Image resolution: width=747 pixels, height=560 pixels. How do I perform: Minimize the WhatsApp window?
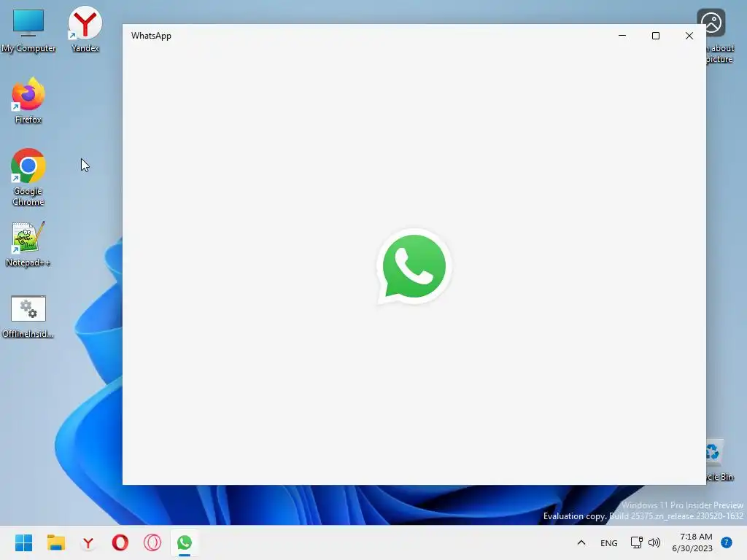pos(622,36)
